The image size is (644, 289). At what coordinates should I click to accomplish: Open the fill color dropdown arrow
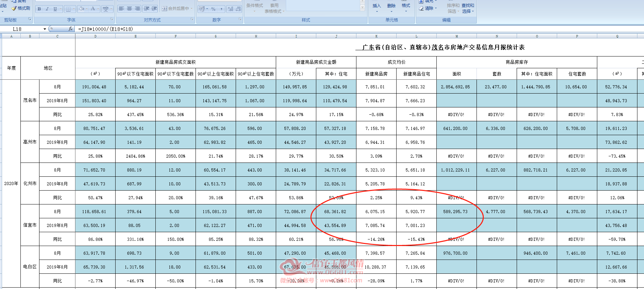pos(87,9)
